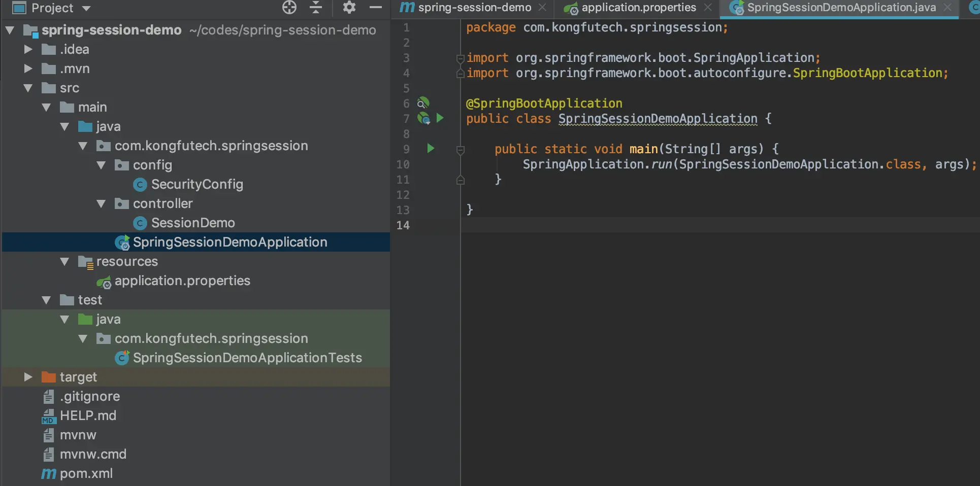Expand the target folder
The width and height of the screenshot is (980, 486).
click(28, 377)
